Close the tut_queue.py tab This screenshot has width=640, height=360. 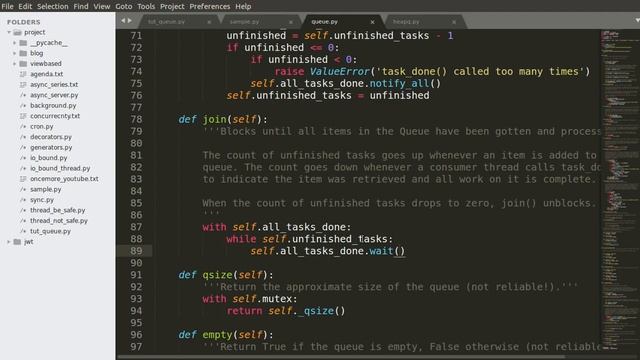click(209, 22)
